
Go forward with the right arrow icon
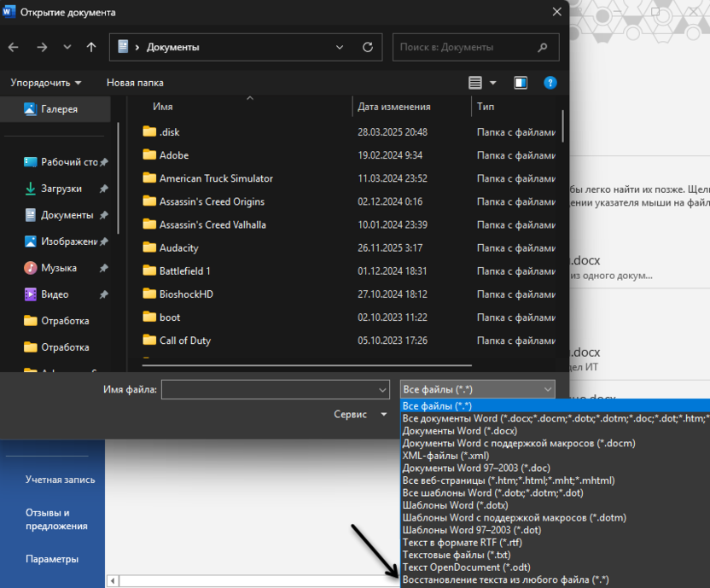(42, 47)
